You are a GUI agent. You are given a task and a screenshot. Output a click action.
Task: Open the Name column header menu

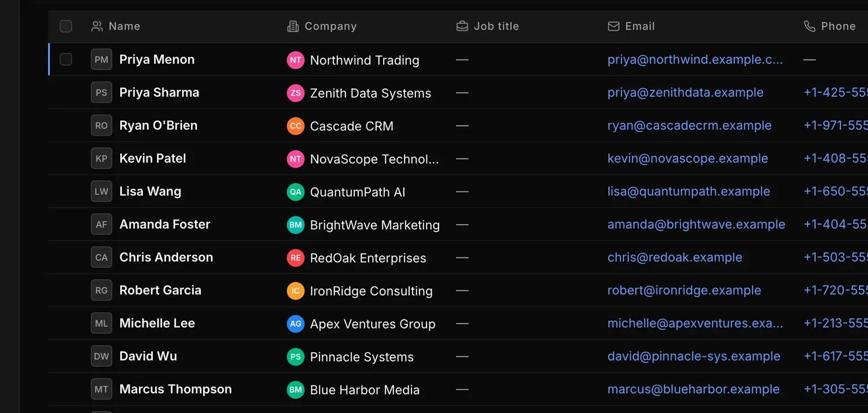(124, 26)
